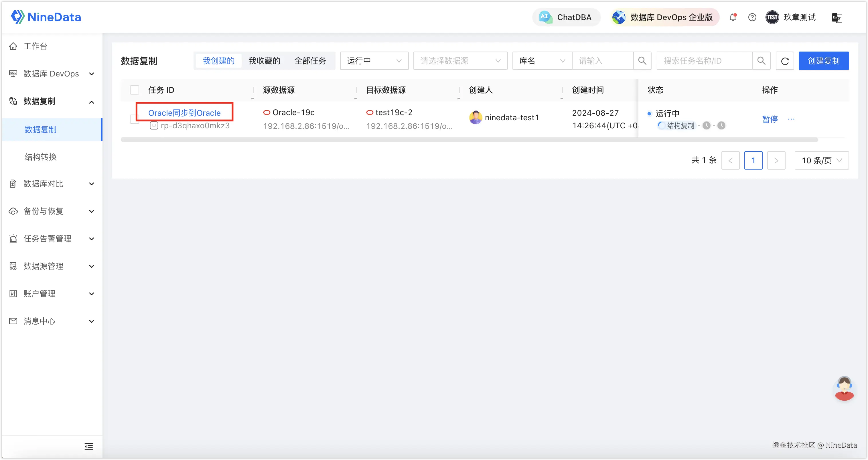Switch to the 我收藏的 tab
The image size is (868, 460).
tap(265, 61)
